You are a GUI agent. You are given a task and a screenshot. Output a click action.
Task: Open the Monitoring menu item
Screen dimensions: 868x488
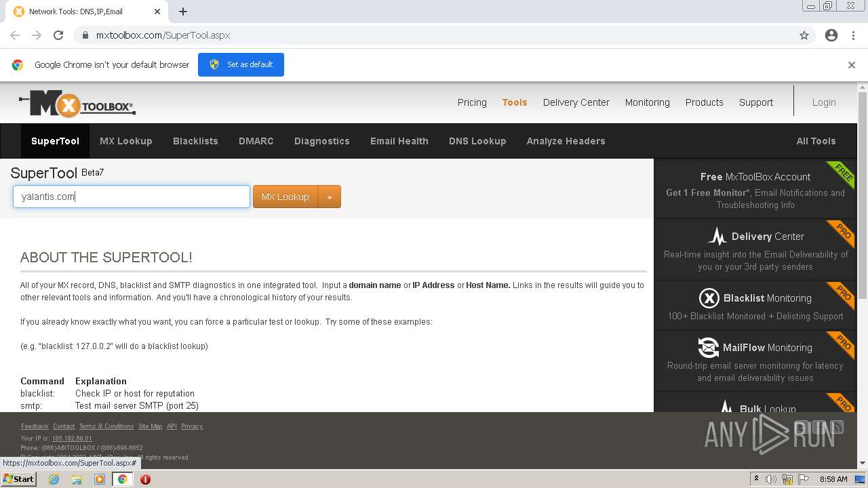[x=648, y=102]
